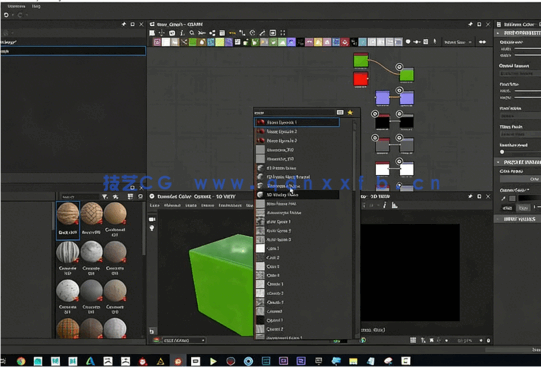Collapse the second section header in properties panel

pyautogui.click(x=517, y=162)
